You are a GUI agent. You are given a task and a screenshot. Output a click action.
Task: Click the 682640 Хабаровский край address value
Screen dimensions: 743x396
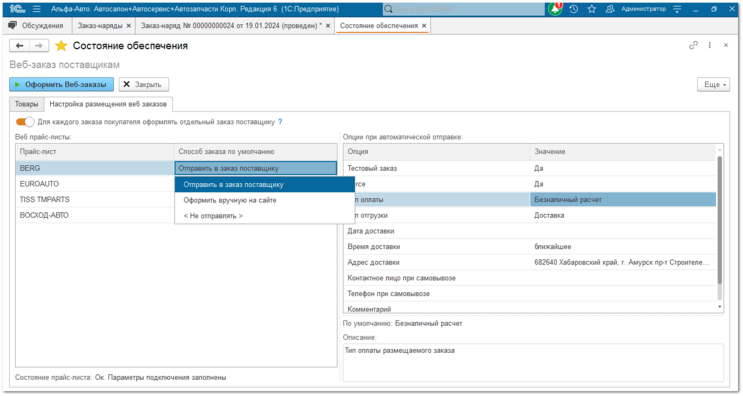coord(622,262)
